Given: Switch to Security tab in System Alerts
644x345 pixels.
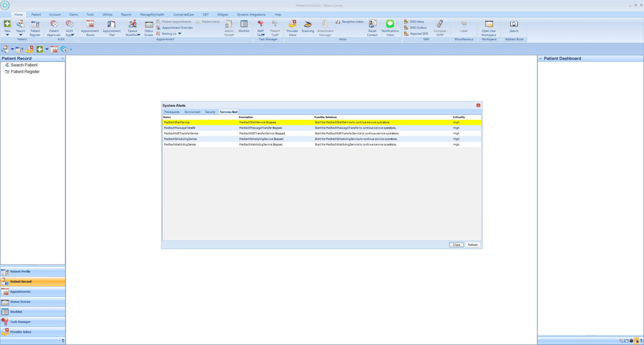Looking at the screenshot, I should coord(210,112).
